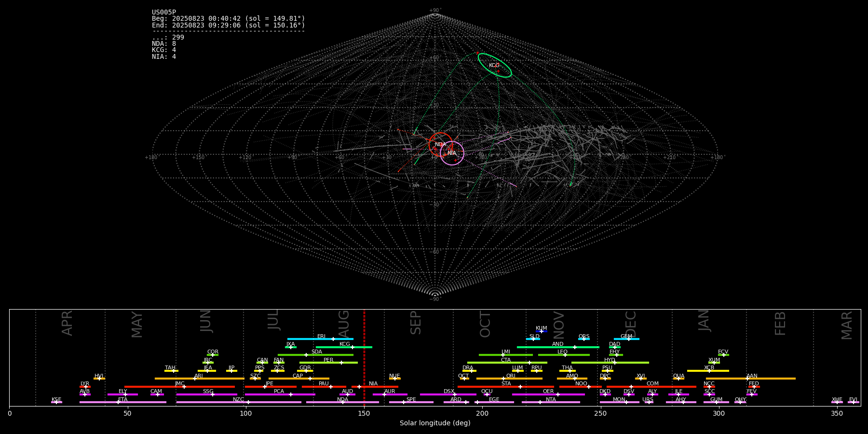The height and width of the screenshot is (434, 868).
Task: Click the STA shower label on timeline
Action: point(506,384)
